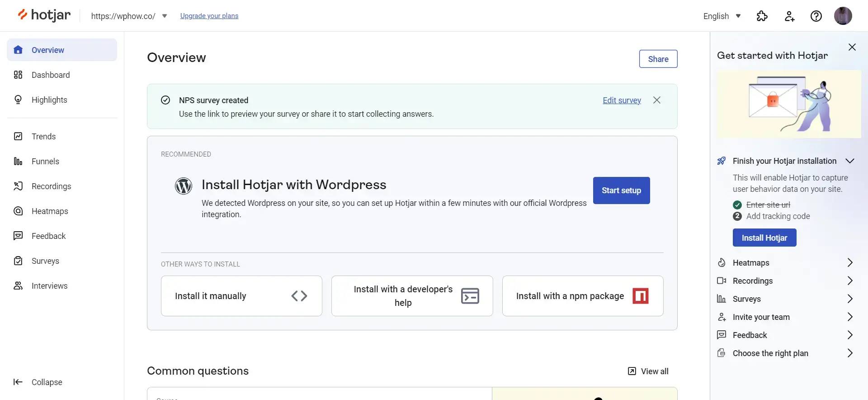The width and height of the screenshot is (868, 400).
Task: Open Recordings in the left sidebar
Action: click(x=62, y=186)
